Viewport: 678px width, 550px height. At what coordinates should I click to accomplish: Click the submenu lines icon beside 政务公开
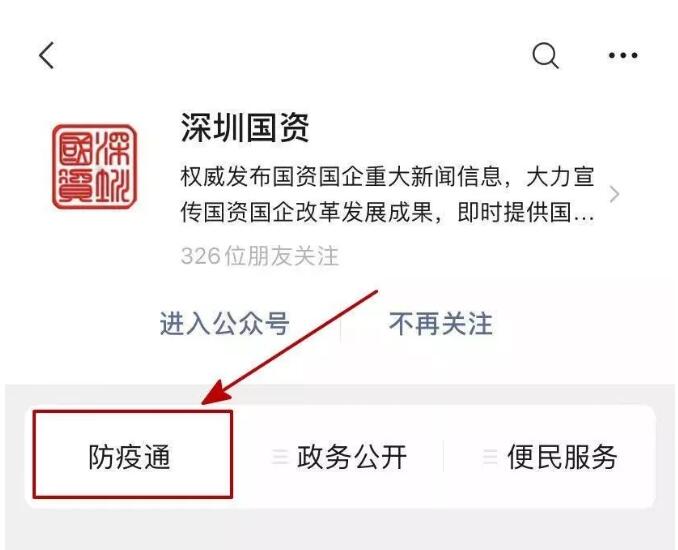tap(280, 457)
